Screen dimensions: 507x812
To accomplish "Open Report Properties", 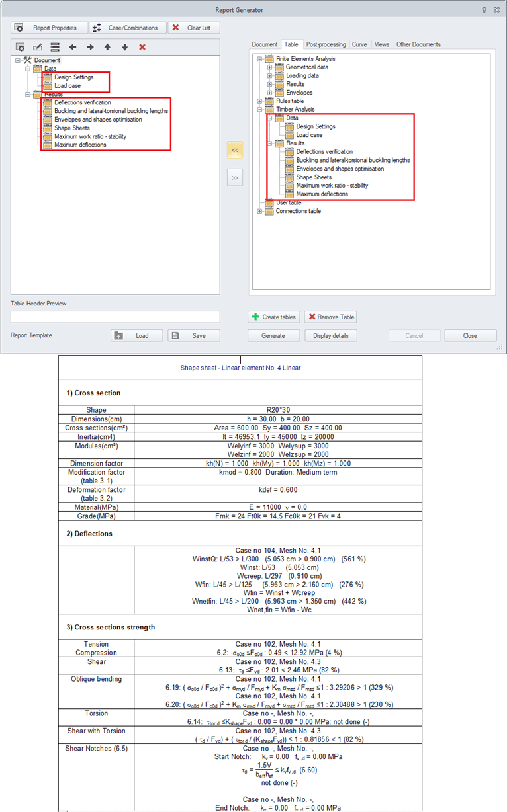I will (49, 28).
